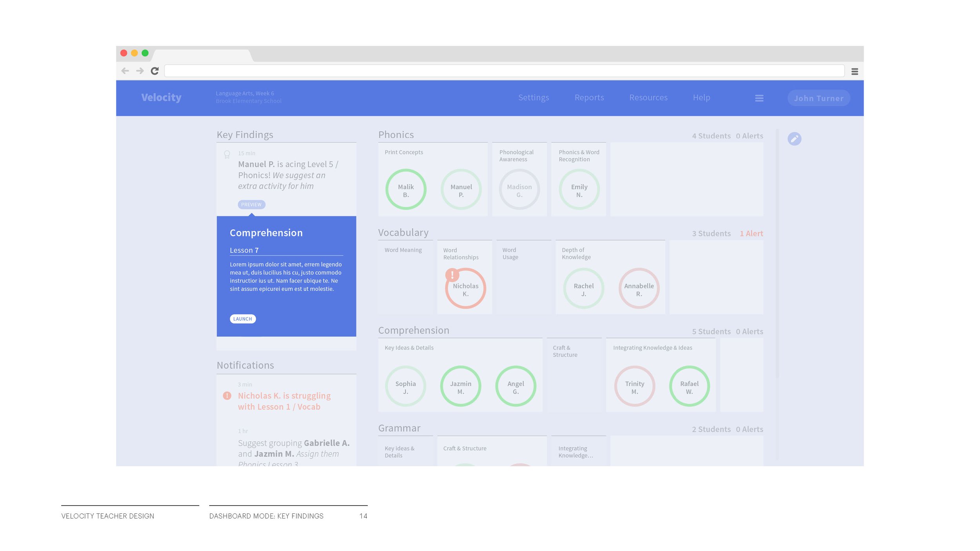Click the award ribbon icon in Key Findings
Viewport: 980px width, 551px height.
227,154
